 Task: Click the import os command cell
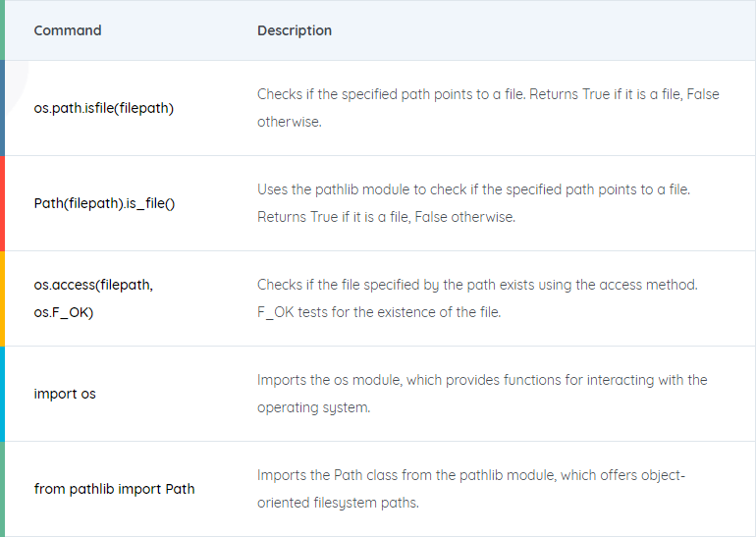coord(65,394)
